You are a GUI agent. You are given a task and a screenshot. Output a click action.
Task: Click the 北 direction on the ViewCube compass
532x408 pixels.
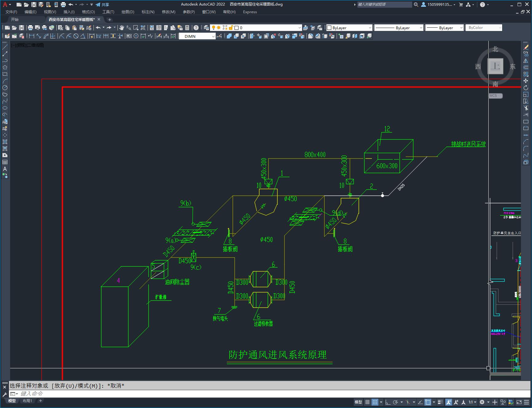[495, 49]
